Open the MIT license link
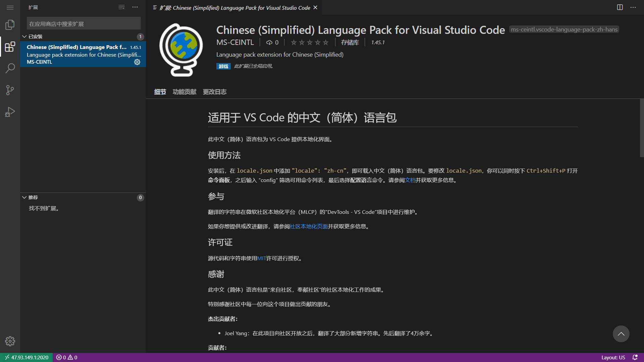Image resolution: width=644 pixels, height=362 pixels. (x=262, y=258)
